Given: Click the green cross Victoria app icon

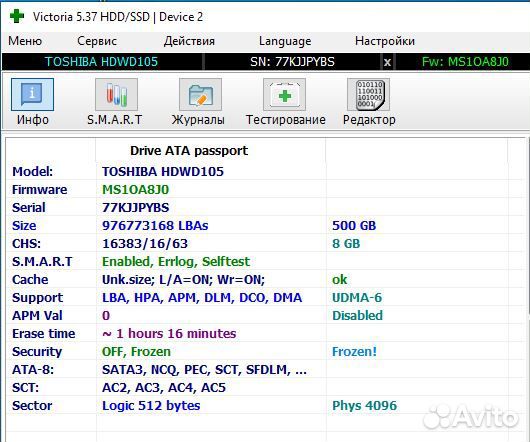Looking at the screenshot, I should tap(17, 16).
